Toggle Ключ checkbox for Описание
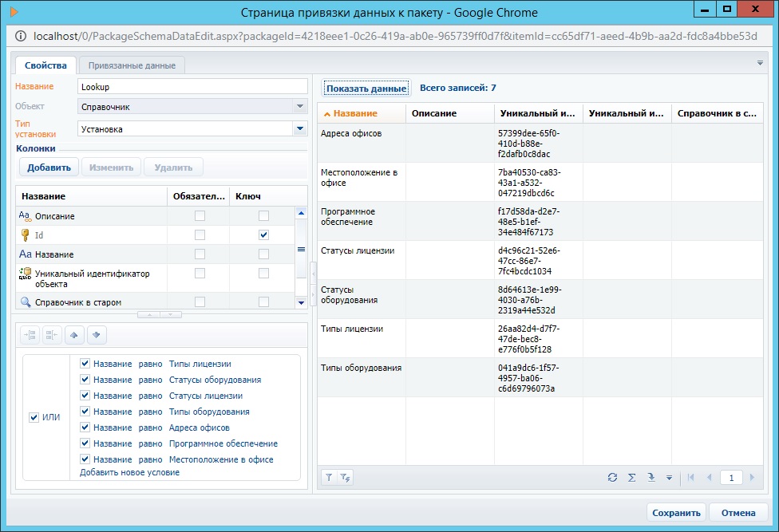 264,216
